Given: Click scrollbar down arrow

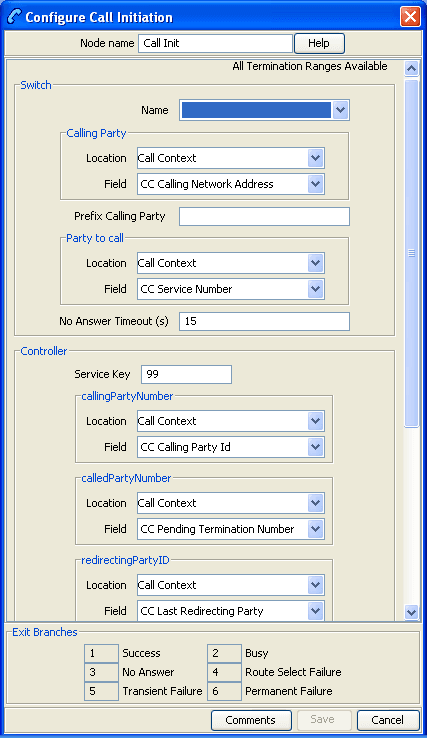Looking at the screenshot, I should pyautogui.click(x=411, y=612).
